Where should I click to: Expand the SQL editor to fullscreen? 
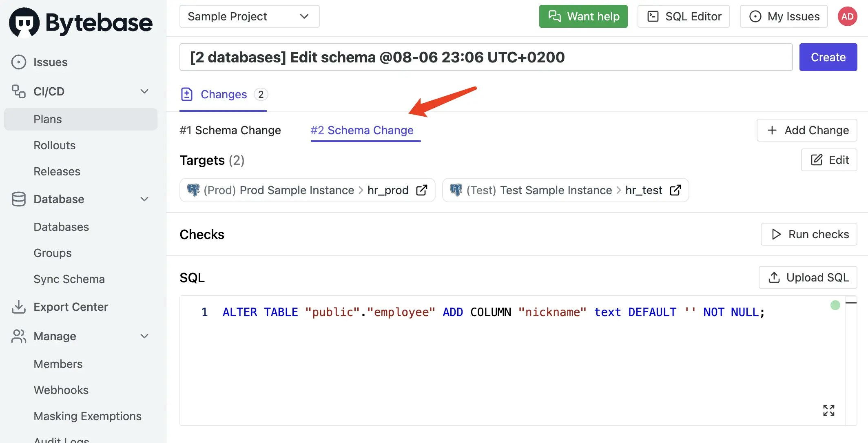click(829, 410)
